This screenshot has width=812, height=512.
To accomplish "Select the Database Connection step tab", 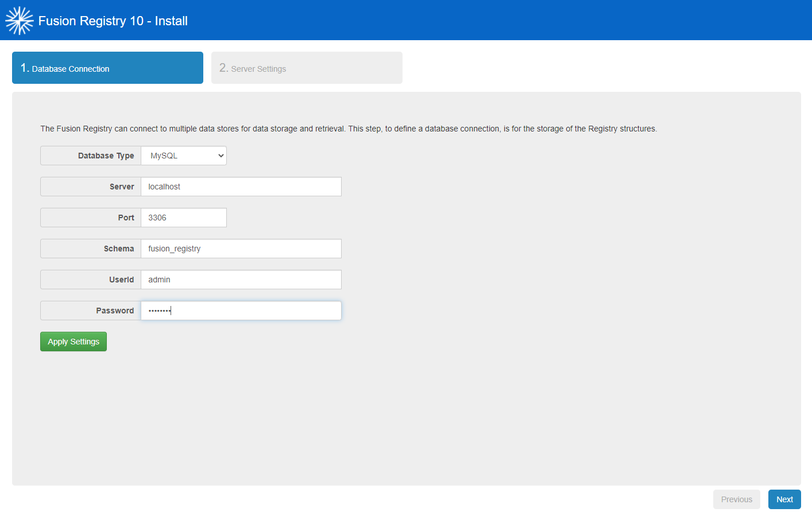I will [x=107, y=68].
